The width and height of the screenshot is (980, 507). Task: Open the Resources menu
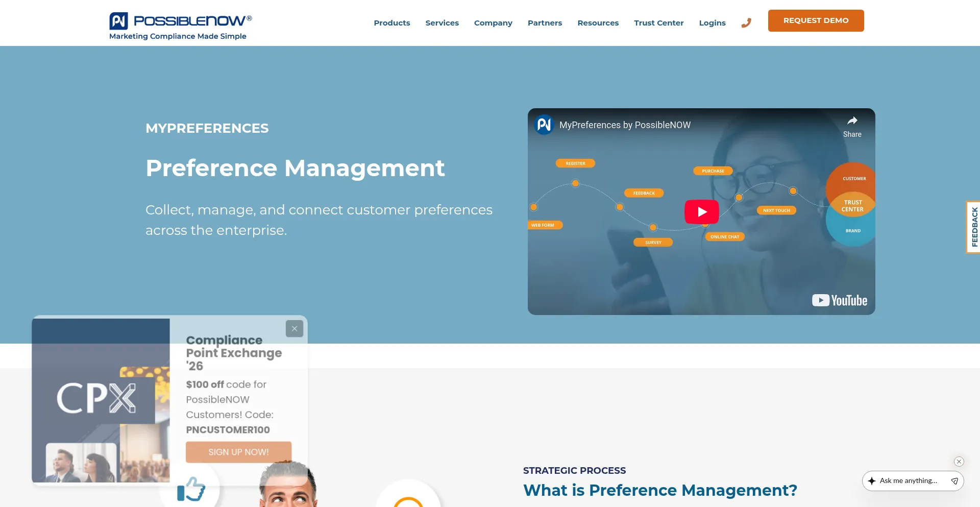598,22
